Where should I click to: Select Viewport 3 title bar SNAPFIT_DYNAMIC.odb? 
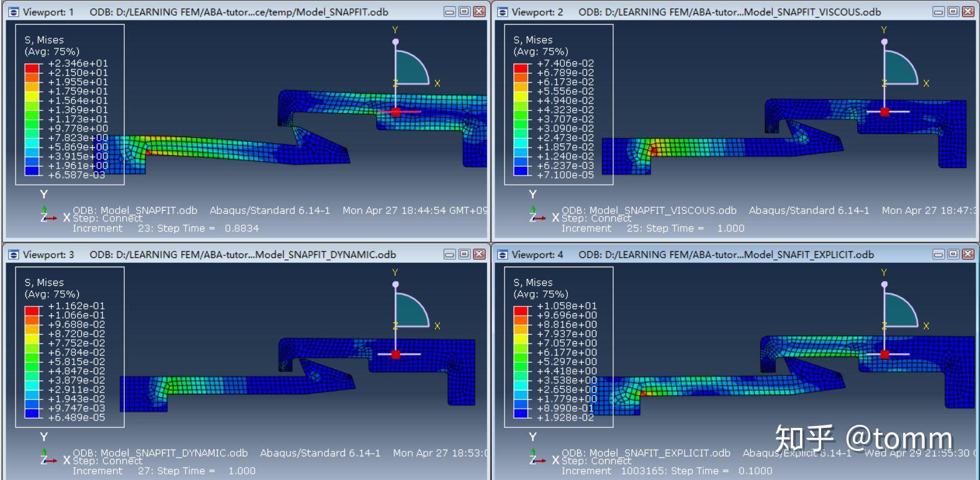(x=243, y=254)
